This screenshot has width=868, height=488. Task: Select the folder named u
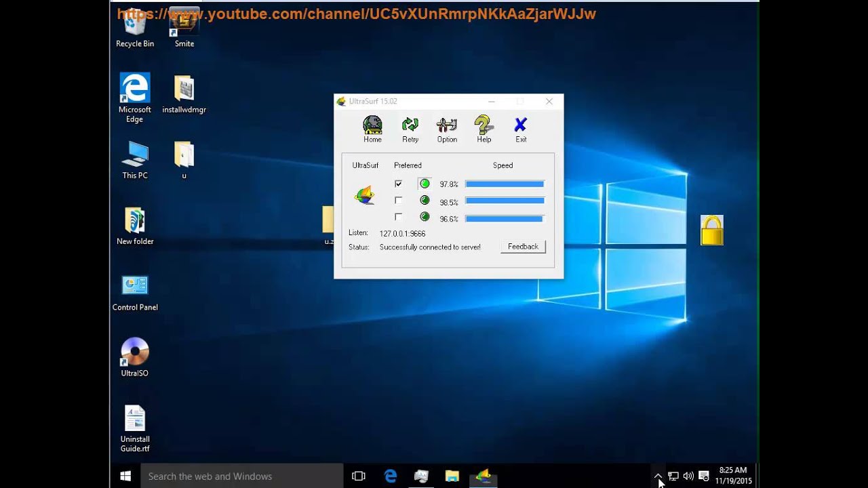coord(184,161)
